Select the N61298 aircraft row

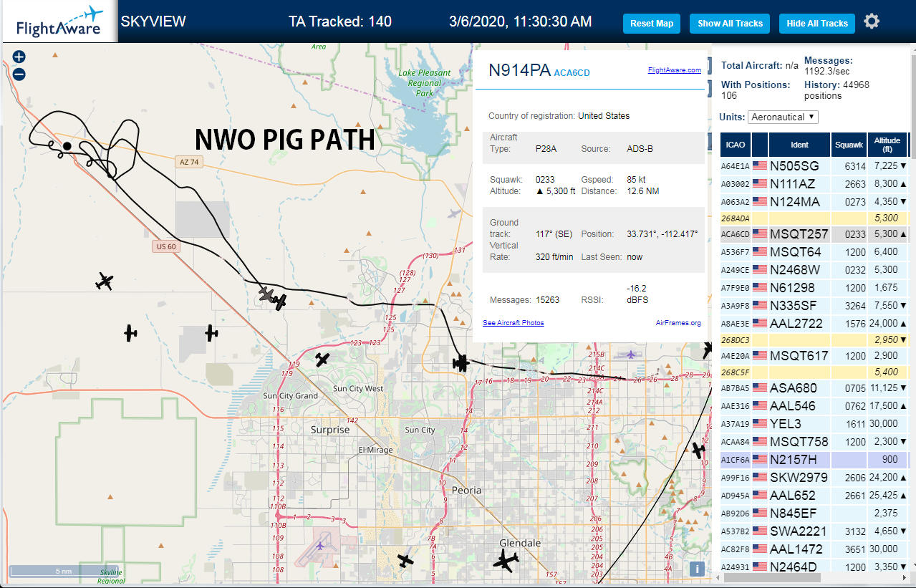(814, 288)
